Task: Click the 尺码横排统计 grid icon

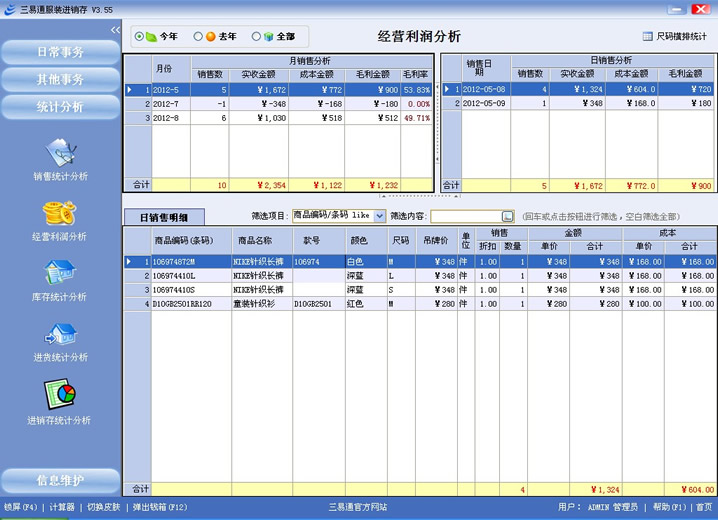Action: click(x=647, y=36)
